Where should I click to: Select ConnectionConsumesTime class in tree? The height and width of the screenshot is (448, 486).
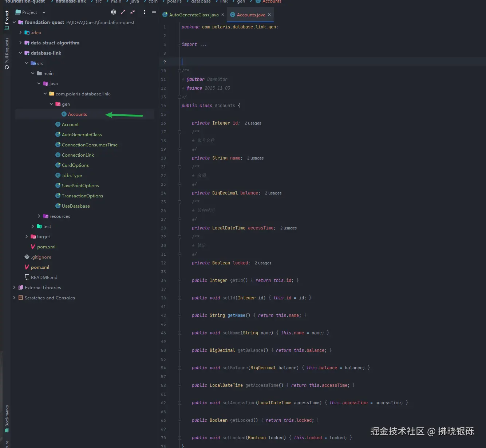[89, 145]
